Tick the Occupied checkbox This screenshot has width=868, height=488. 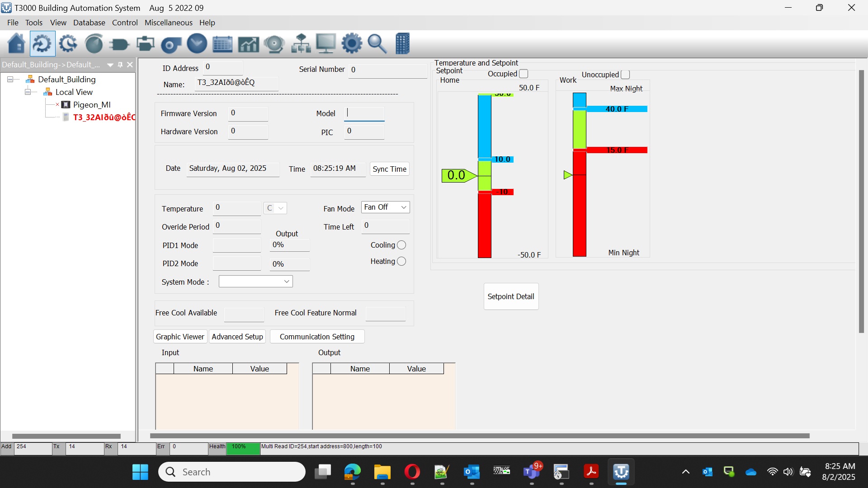[524, 74]
